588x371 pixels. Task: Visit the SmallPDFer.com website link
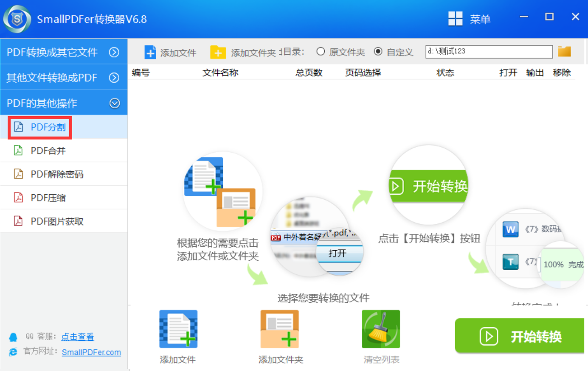[x=91, y=352]
